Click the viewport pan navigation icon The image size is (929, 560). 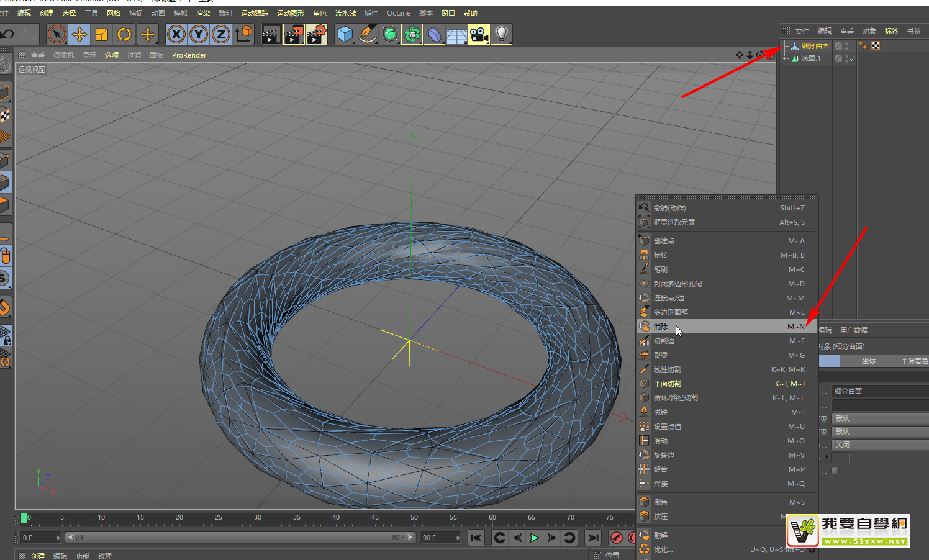coord(739,55)
